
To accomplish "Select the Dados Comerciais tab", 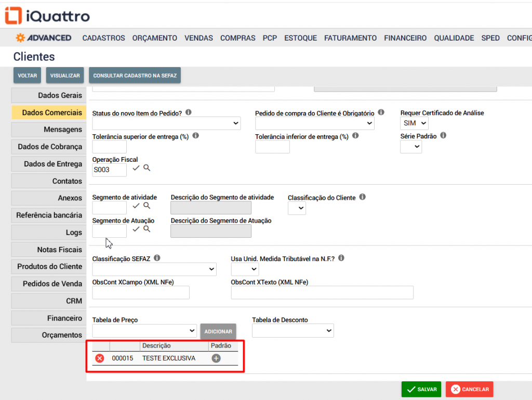I will tap(48, 112).
